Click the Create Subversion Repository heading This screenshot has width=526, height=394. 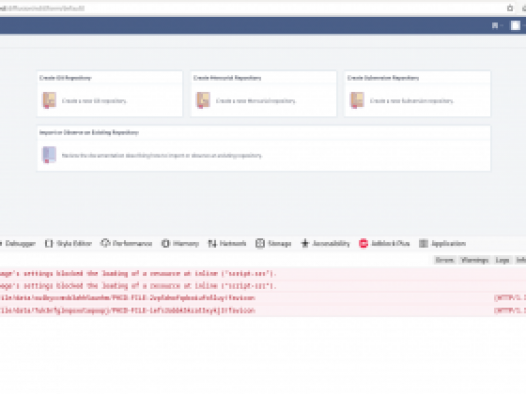point(383,78)
